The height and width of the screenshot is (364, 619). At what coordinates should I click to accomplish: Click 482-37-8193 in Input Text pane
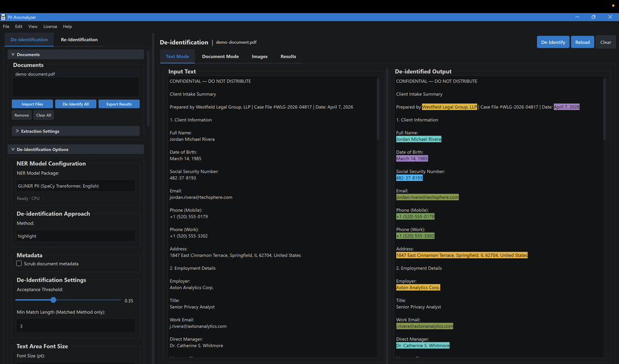183,178
